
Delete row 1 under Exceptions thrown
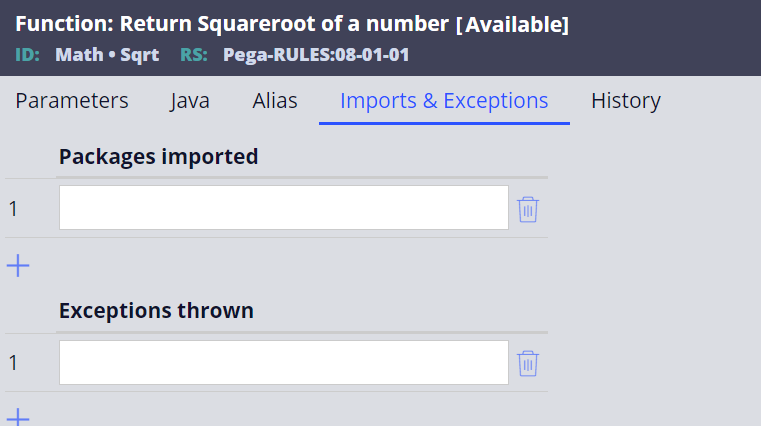[528, 363]
